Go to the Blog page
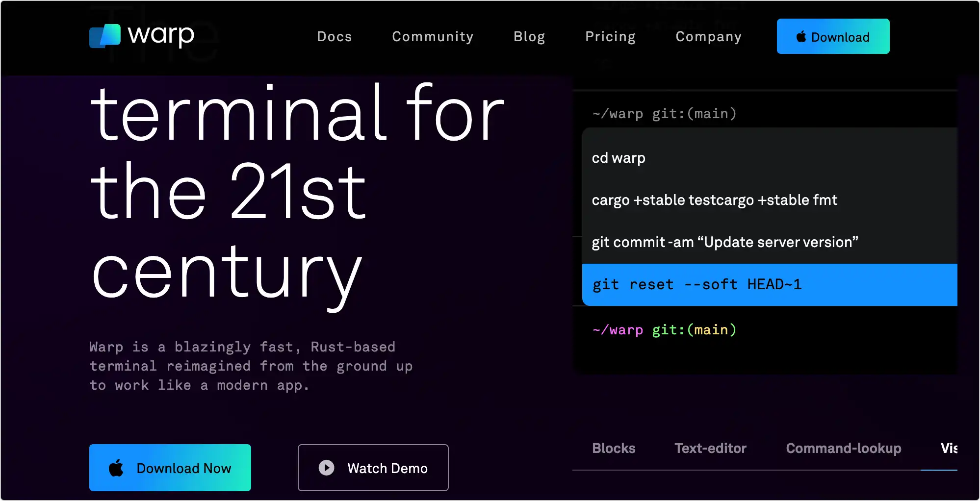The height and width of the screenshot is (501, 980). tap(529, 36)
